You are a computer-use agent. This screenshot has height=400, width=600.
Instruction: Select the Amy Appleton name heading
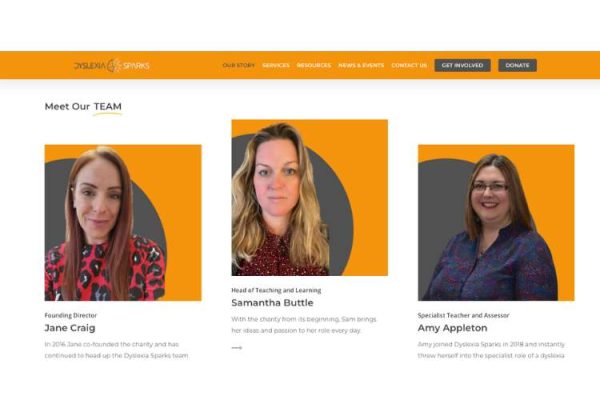tap(452, 328)
